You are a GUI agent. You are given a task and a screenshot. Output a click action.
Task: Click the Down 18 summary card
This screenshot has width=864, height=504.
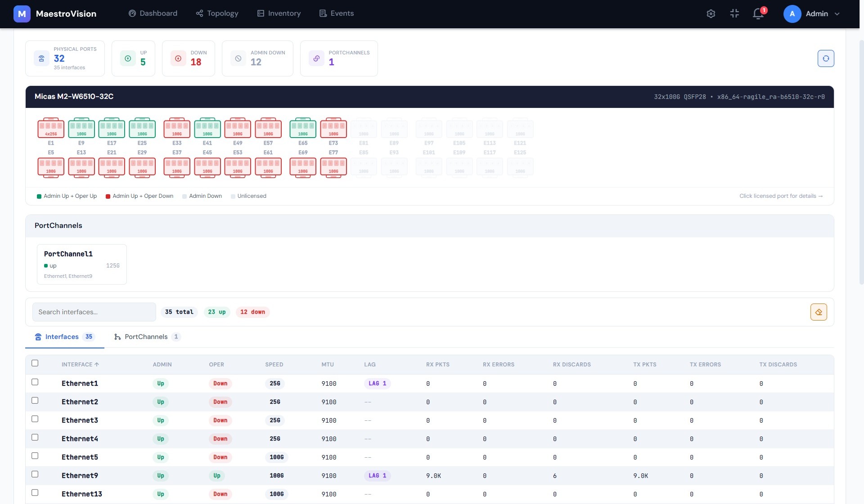click(x=189, y=58)
